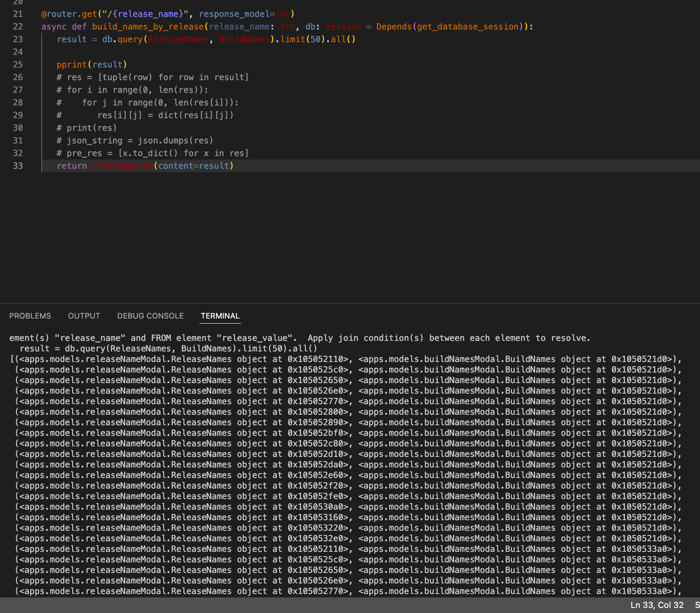700x613 pixels.
Task: Click the pprint(result) statement
Action: pyautogui.click(x=92, y=65)
